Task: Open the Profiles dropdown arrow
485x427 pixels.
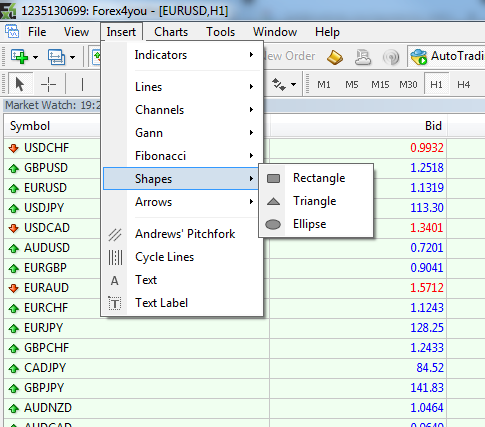Action: 72,57
